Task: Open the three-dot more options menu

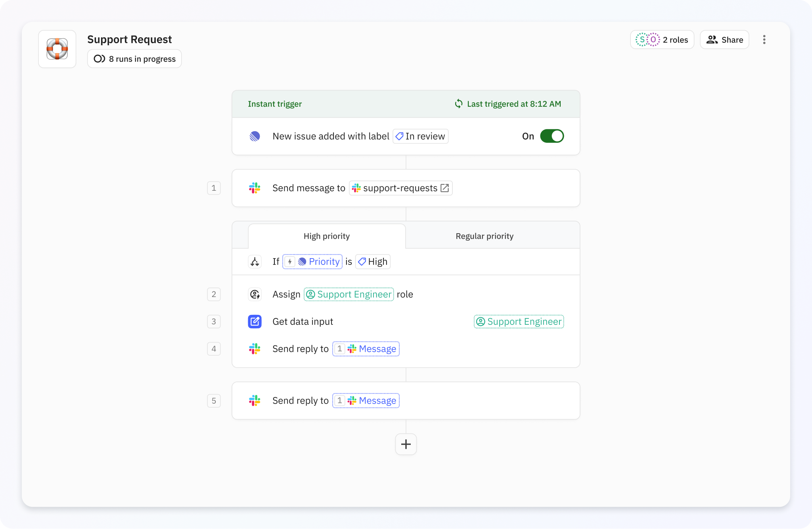Action: (764, 40)
